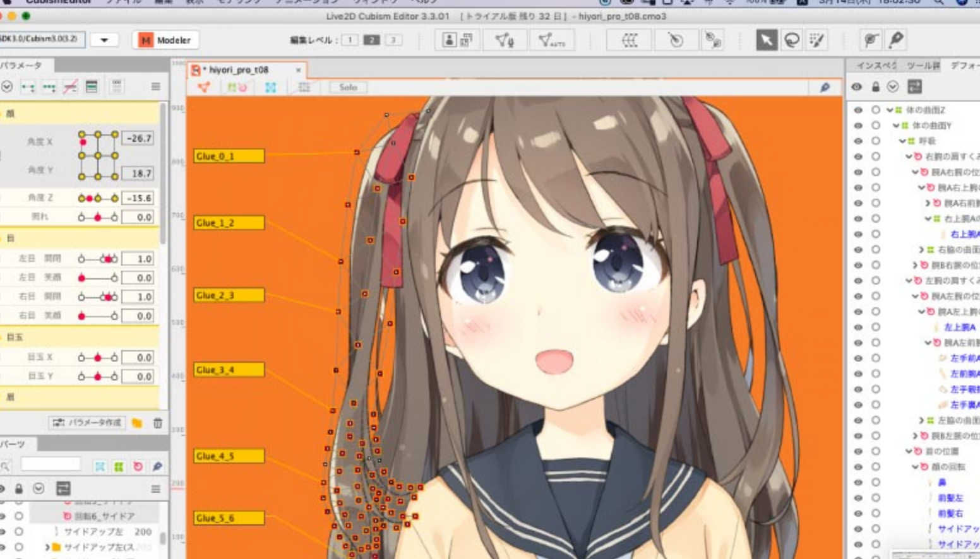Click the texture atlas icon in the toolbar
This screenshot has width=980, height=559.
click(466, 40)
